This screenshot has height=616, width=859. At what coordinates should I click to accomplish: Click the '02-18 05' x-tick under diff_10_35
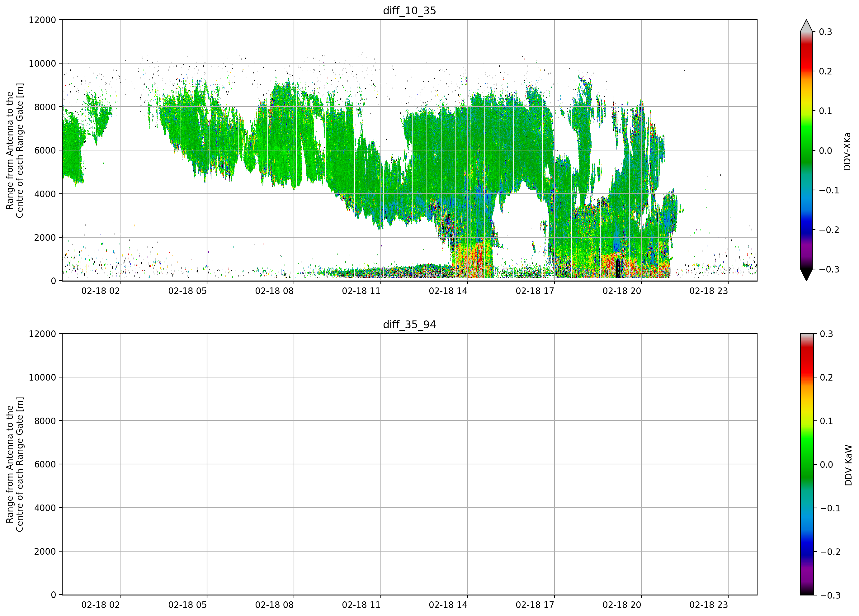(187, 291)
